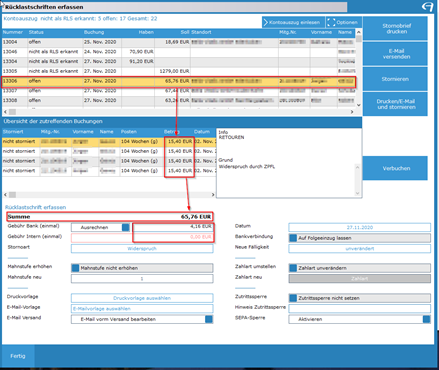
Task: Select statement row 13304
Action: coord(179,61)
